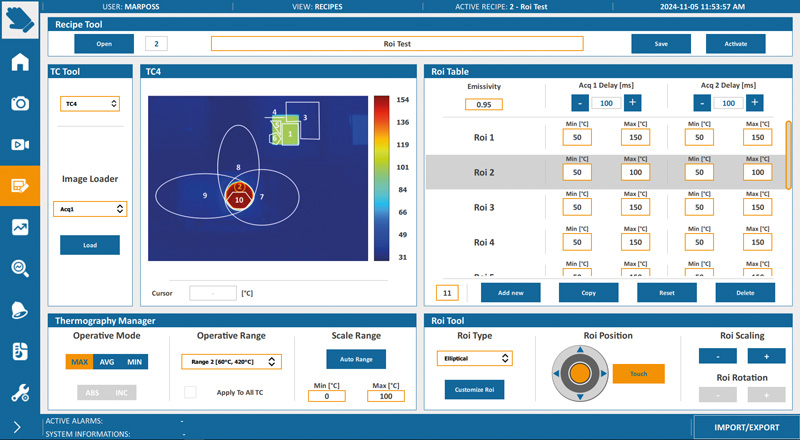Click the disabled Roi Rotation minus button
The height and width of the screenshot is (440, 800).
point(718,395)
